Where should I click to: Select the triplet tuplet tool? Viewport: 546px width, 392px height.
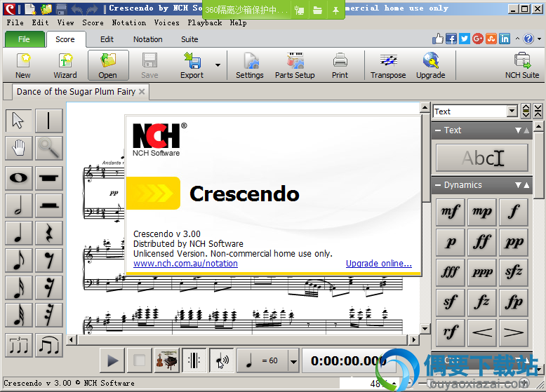pyautogui.click(x=18, y=345)
